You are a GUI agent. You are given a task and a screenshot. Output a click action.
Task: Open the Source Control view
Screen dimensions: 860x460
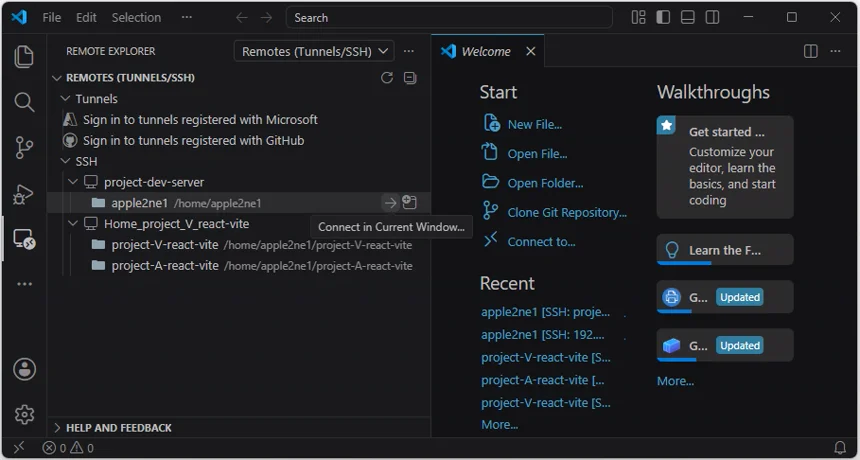(x=24, y=147)
